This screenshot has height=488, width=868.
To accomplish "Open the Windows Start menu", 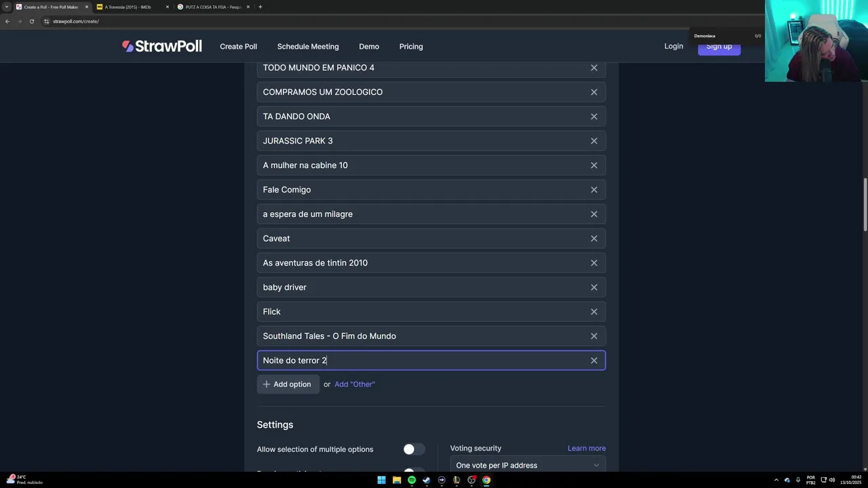I will point(382,480).
